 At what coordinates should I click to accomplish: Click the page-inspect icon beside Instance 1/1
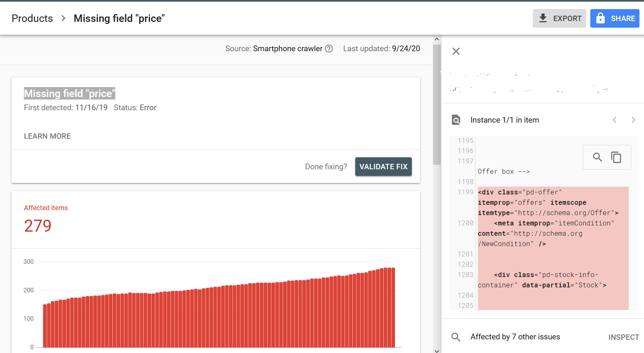pos(456,120)
